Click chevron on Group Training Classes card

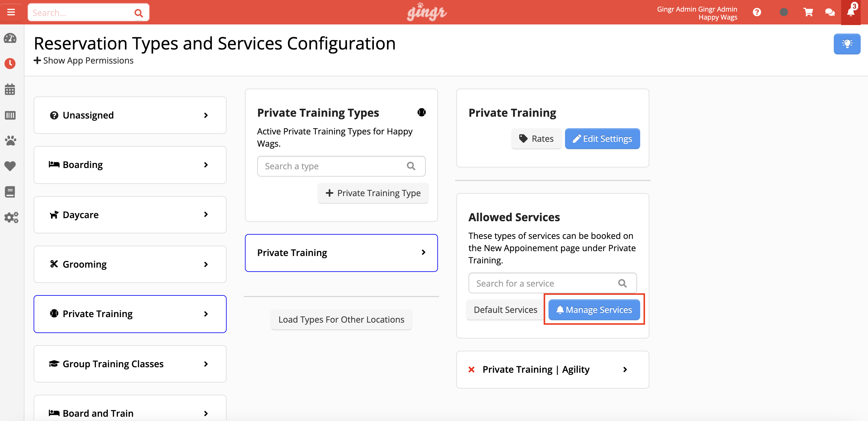(x=206, y=364)
